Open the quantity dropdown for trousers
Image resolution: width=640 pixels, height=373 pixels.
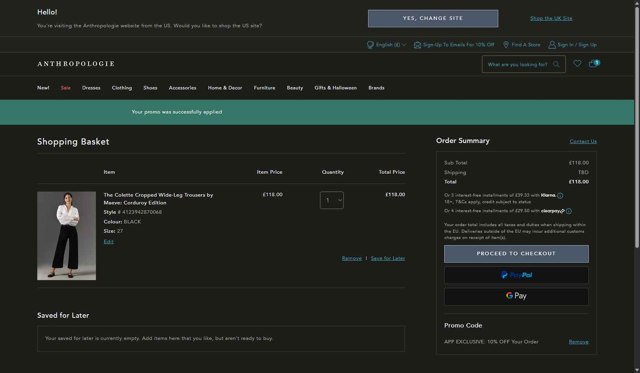(331, 200)
